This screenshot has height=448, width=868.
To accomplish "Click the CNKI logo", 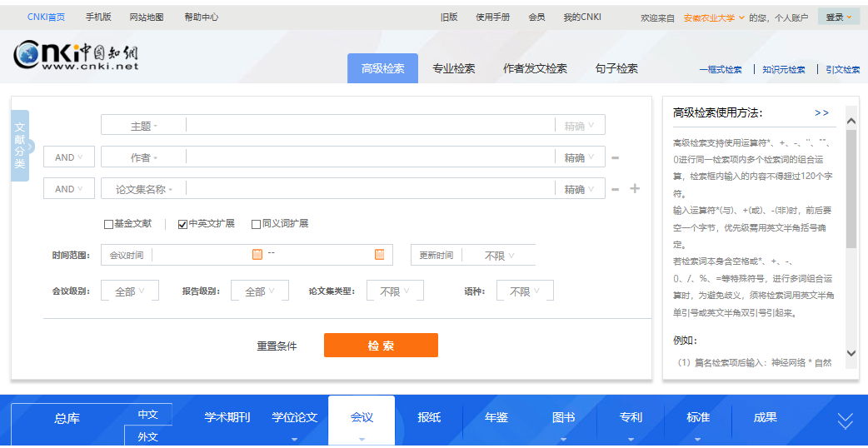I will [x=76, y=56].
